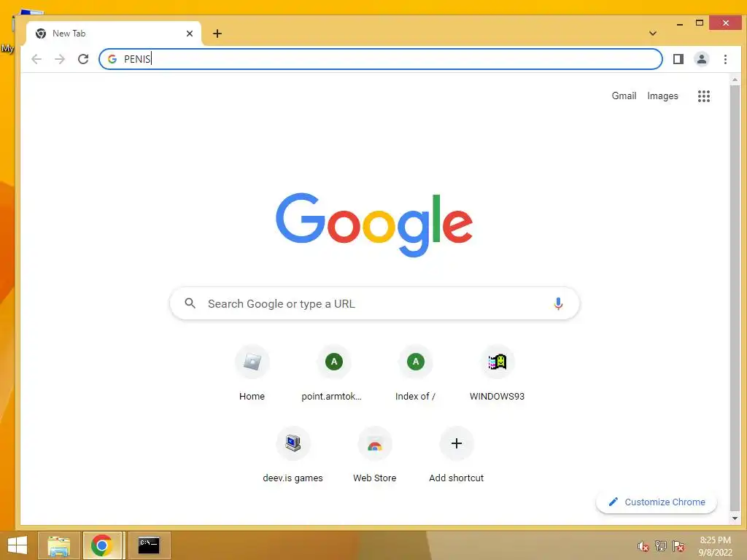
Task: Open File Explorer from the taskbar
Action: pyautogui.click(x=58, y=545)
